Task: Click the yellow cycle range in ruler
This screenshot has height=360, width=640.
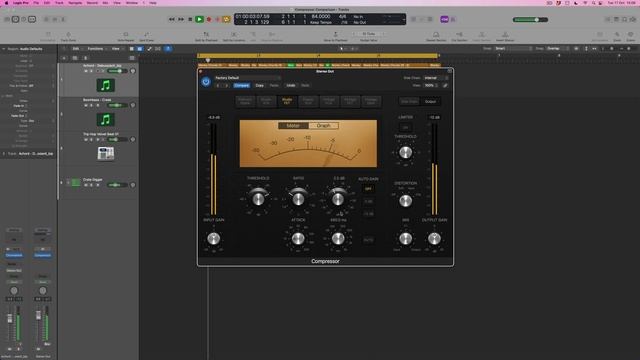Action: pyautogui.click(x=318, y=56)
